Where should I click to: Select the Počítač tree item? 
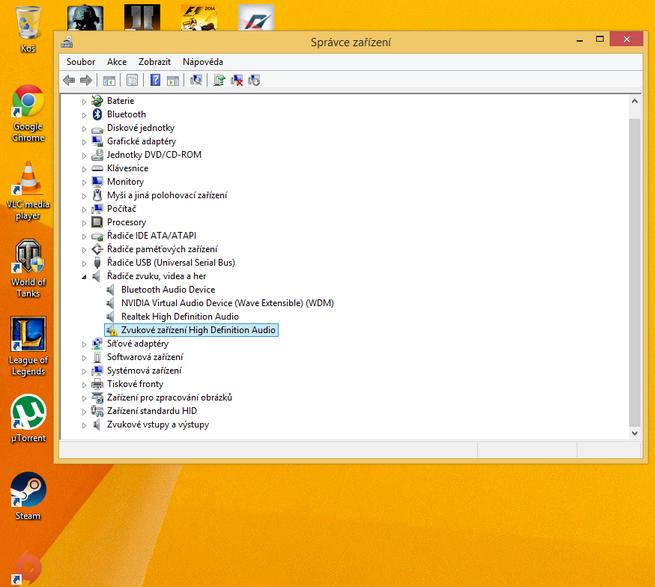pyautogui.click(x=121, y=208)
